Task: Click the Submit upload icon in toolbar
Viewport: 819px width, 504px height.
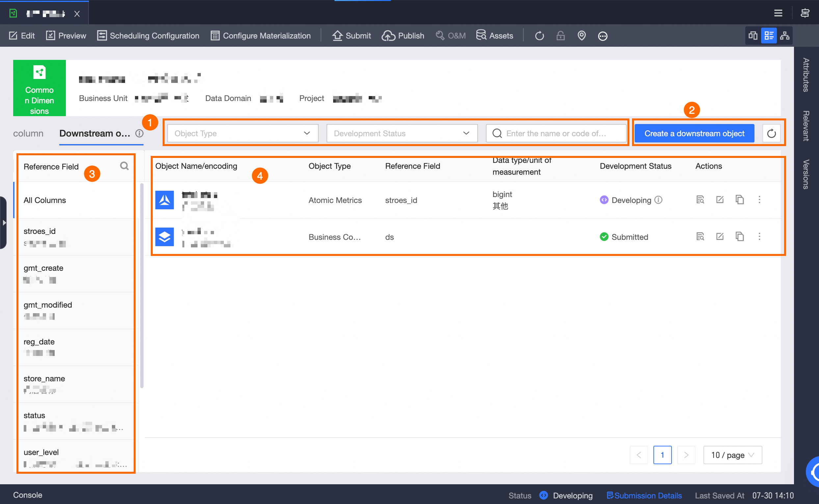Action: click(337, 36)
